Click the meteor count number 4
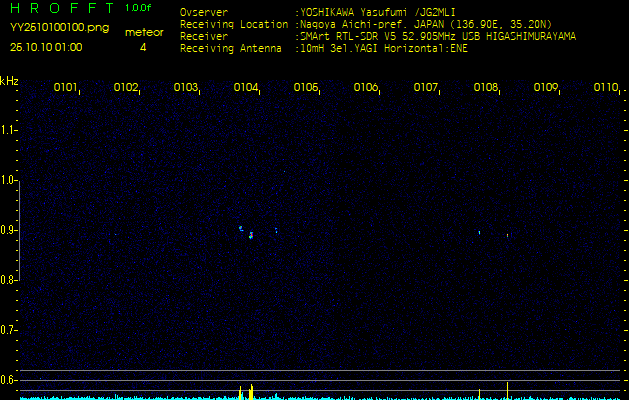 click(143, 47)
